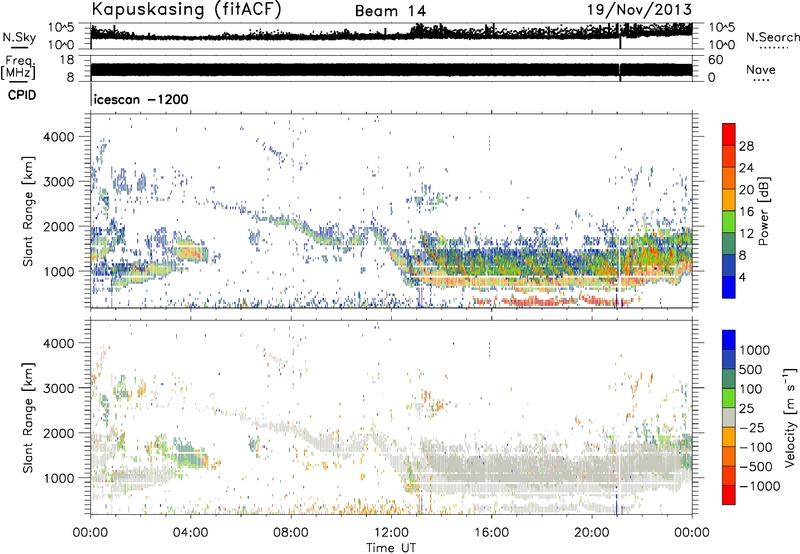Pick power swatch between 20 and 24 dB

729,179
